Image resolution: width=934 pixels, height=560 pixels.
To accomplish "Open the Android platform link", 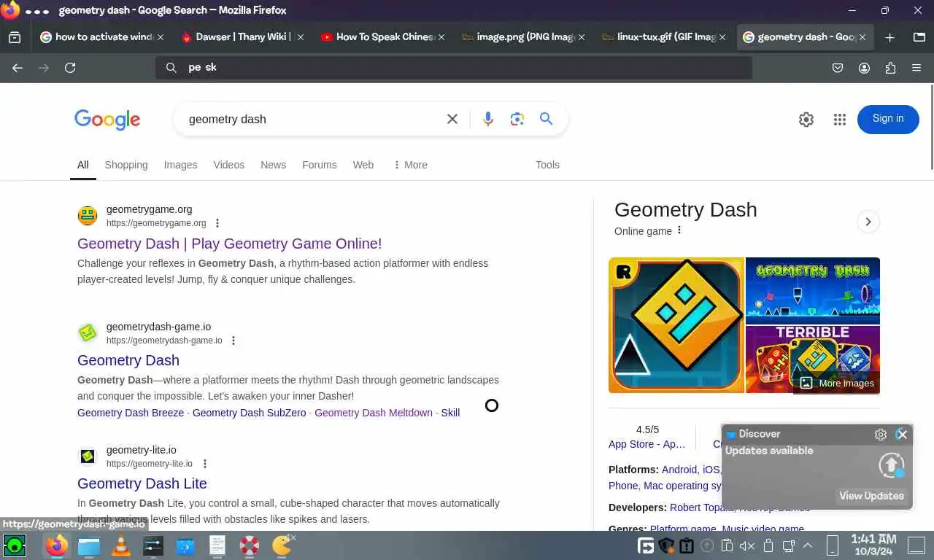I will (x=679, y=470).
